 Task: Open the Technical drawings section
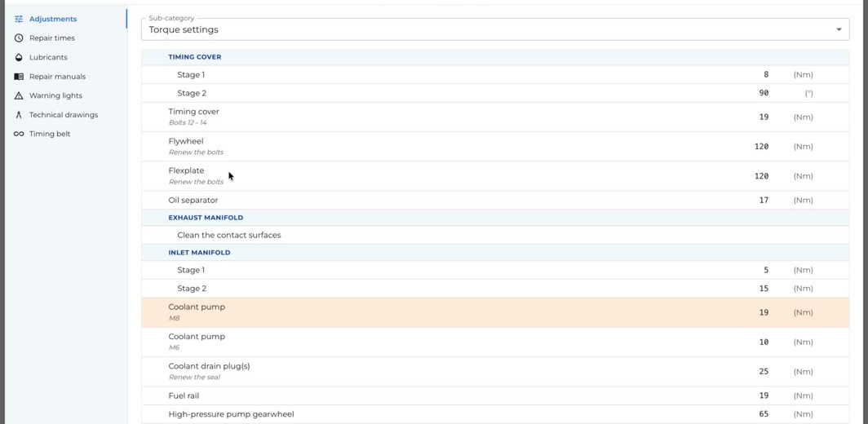(66, 115)
